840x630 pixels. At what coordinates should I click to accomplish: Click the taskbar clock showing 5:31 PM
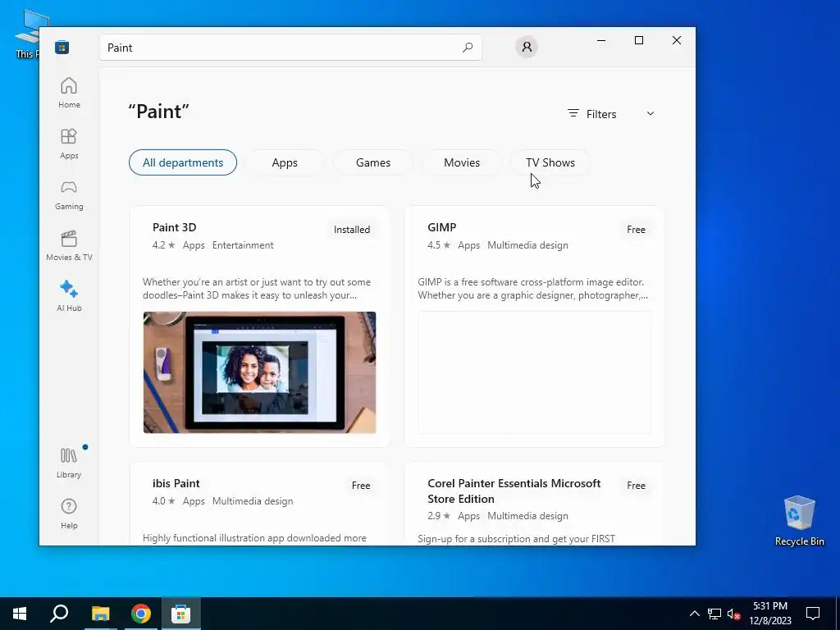point(769,614)
